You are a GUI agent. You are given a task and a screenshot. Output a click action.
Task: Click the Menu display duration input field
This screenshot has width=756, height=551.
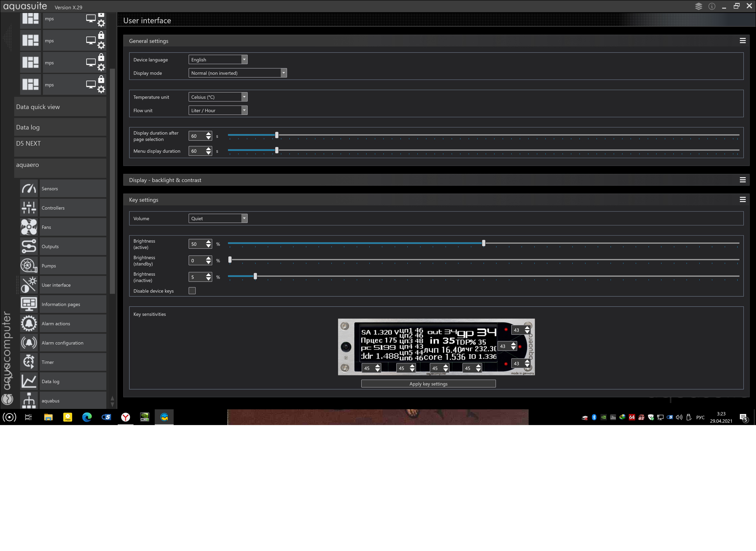196,151
